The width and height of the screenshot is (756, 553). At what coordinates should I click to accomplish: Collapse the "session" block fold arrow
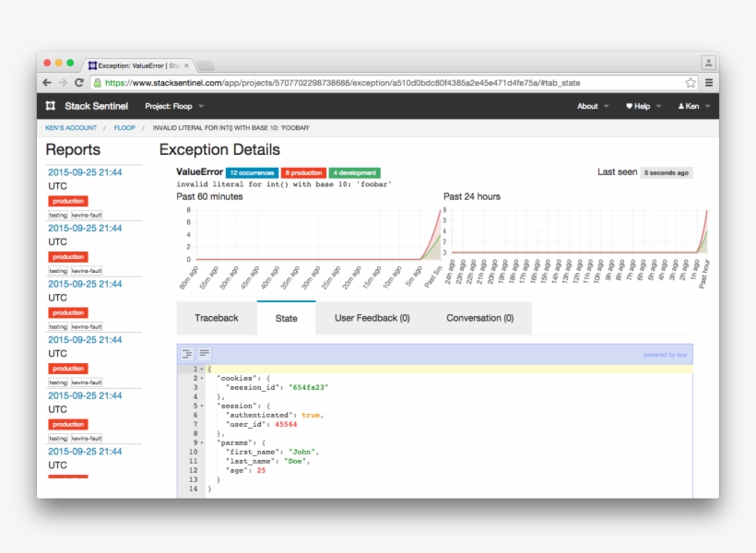click(x=202, y=406)
